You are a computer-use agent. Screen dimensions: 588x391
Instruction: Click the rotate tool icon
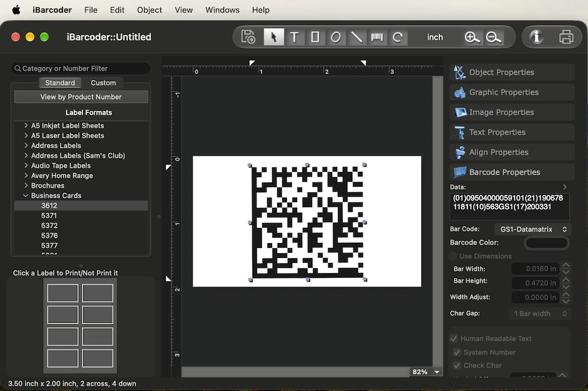pyautogui.click(x=398, y=37)
